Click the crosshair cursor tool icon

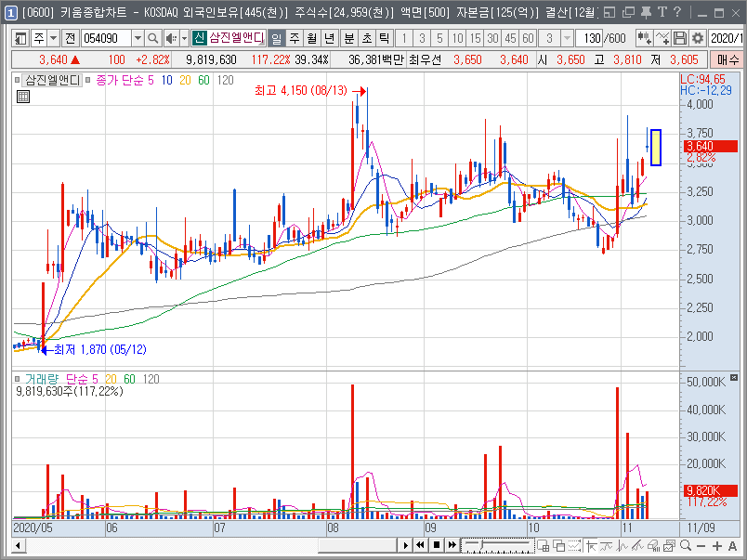tap(591, 545)
